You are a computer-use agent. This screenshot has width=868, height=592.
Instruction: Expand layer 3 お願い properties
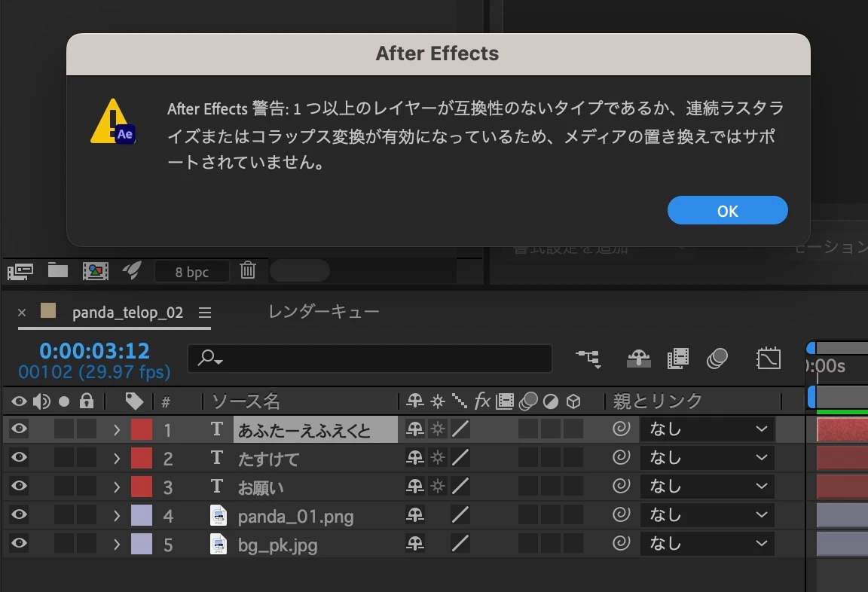tap(116, 487)
